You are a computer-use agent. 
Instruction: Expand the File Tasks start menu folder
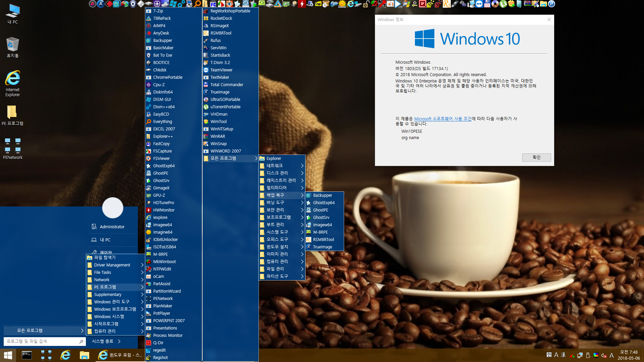[115, 273]
